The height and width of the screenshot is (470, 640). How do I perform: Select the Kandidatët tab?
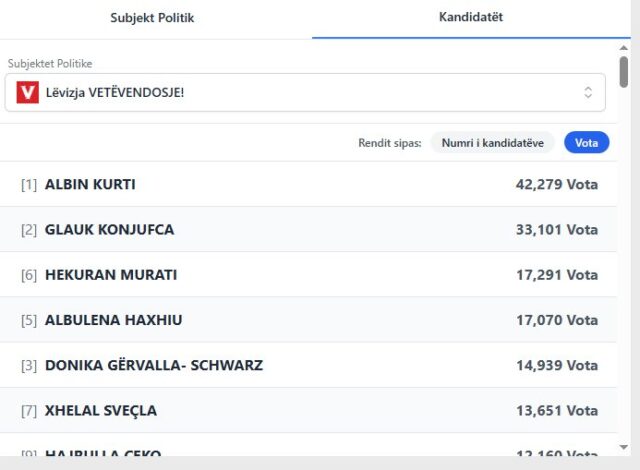coord(470,18)
